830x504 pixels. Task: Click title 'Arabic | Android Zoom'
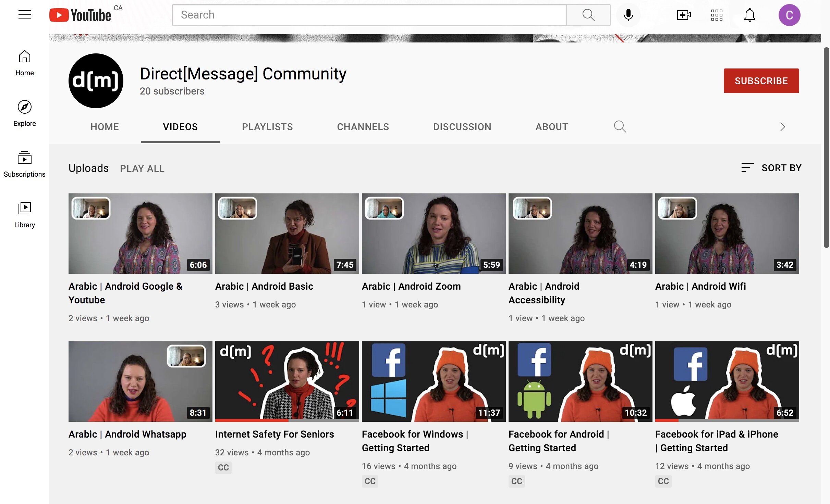[411, 286]
